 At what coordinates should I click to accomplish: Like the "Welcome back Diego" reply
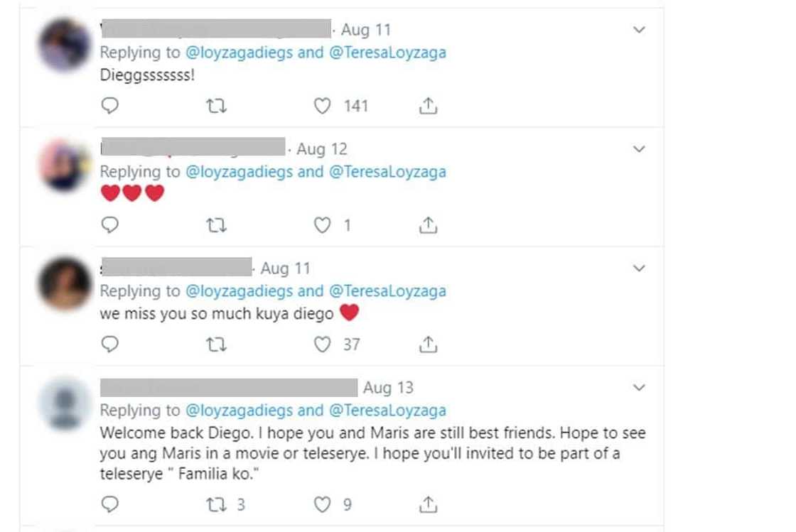pyautogui.click(x=323, y=504)
